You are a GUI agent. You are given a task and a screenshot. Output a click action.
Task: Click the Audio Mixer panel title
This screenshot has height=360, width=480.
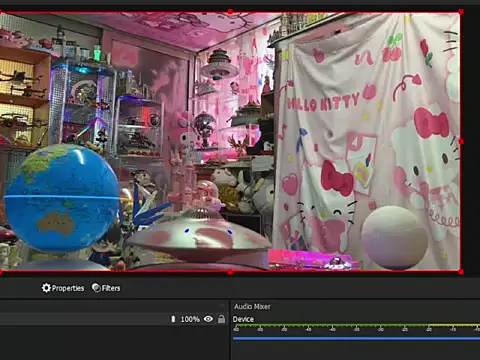pos(252,306)
